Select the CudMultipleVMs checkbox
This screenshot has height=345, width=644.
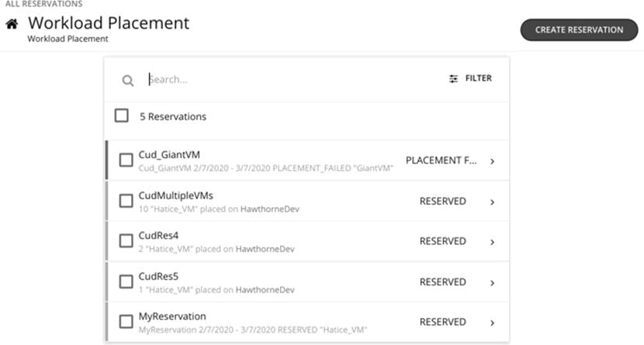pos(126,201)
